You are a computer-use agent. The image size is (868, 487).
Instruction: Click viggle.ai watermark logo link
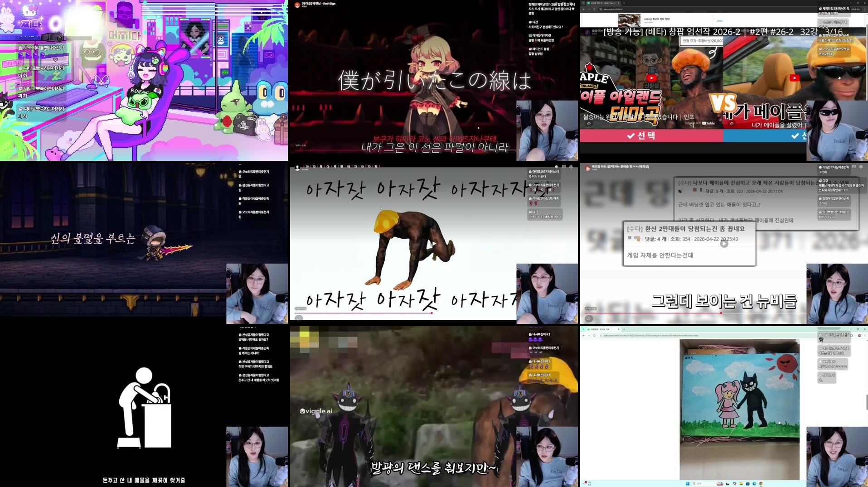(x=316, y=411)
